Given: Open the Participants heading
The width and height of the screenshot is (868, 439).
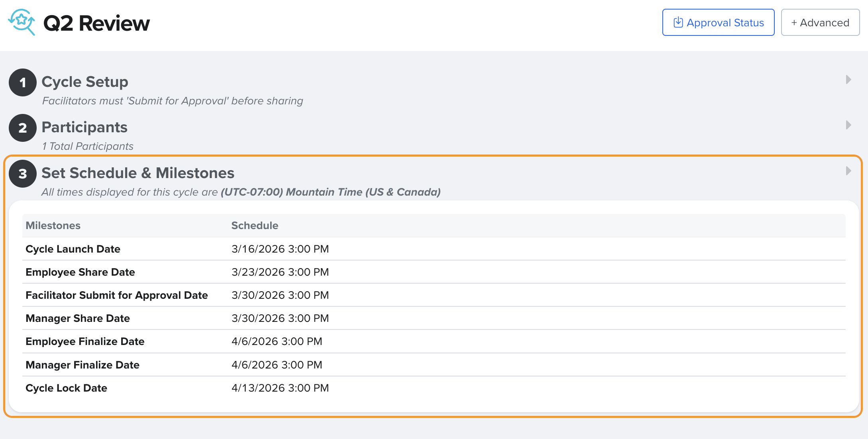Looking at the screenshot, I should point(84,127).
